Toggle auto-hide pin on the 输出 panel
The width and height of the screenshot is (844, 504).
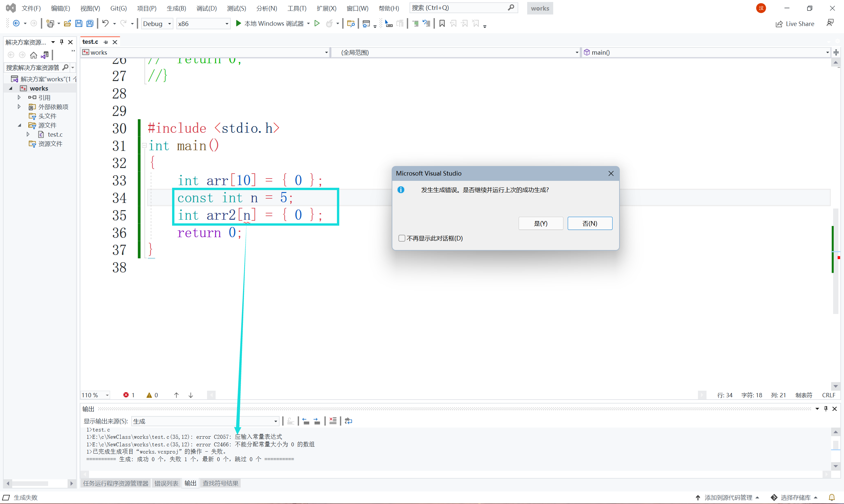pos(826,409)
